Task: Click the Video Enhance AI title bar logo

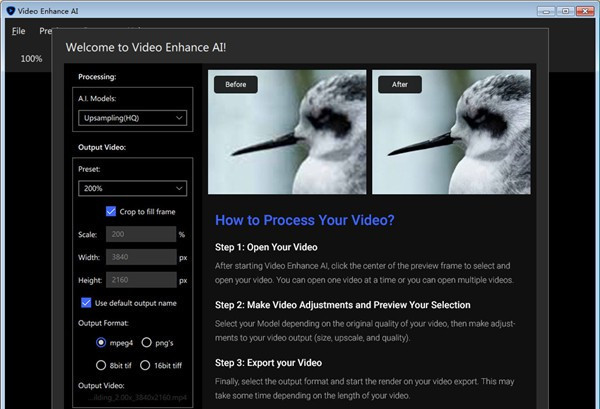Action: 11,11
